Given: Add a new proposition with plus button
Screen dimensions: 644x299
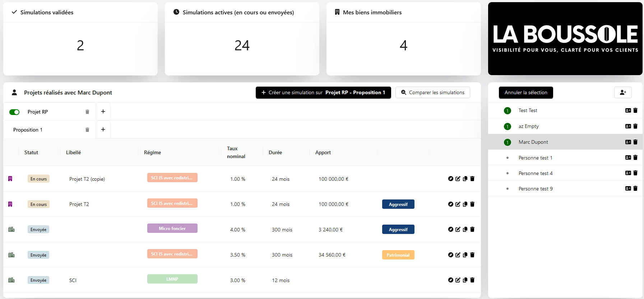Looking at the screenshot, I should [x=103, y=129].
